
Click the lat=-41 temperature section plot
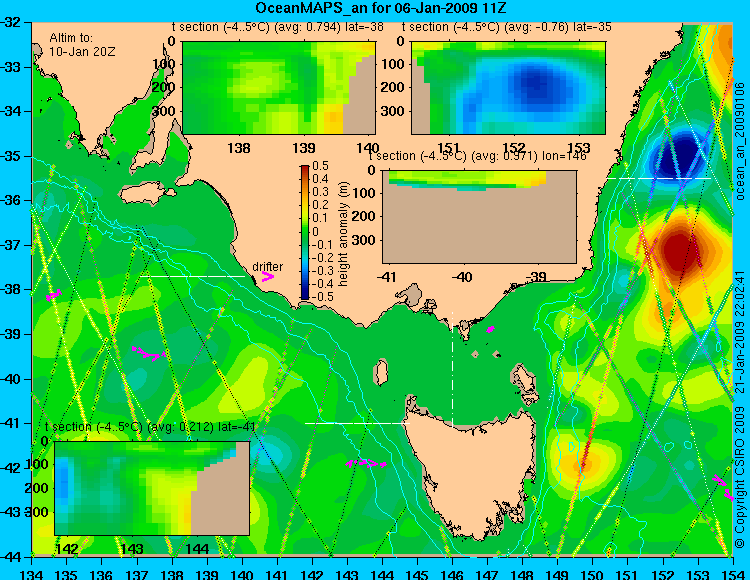[152, 488]
